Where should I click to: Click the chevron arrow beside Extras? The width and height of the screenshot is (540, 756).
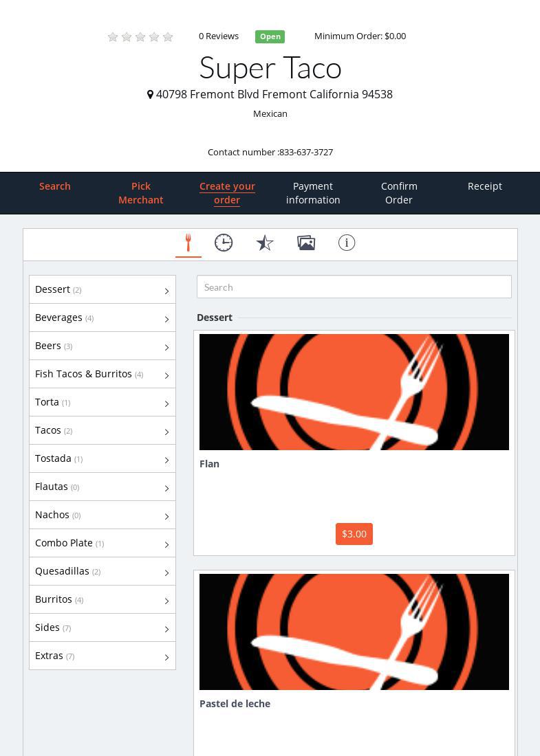(x=166, y=657)
